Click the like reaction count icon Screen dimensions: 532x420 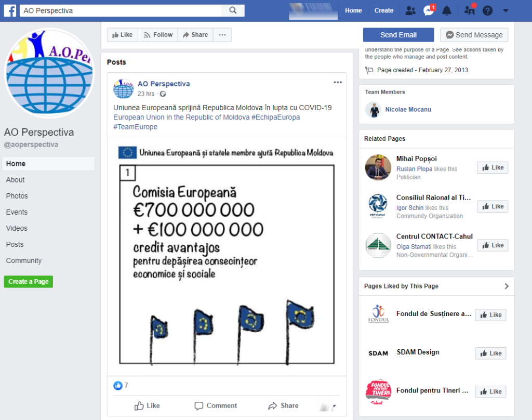coord(118,386)
